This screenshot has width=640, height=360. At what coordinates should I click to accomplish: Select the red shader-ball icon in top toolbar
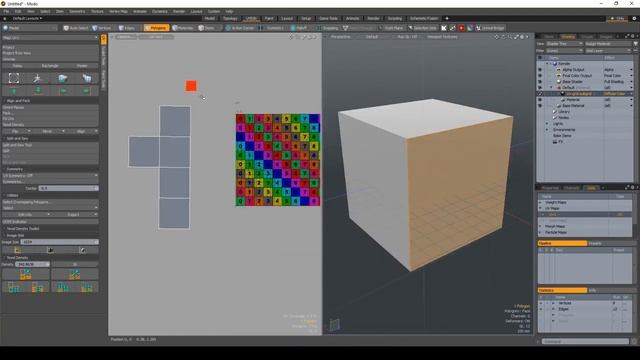tap(461, 28)
